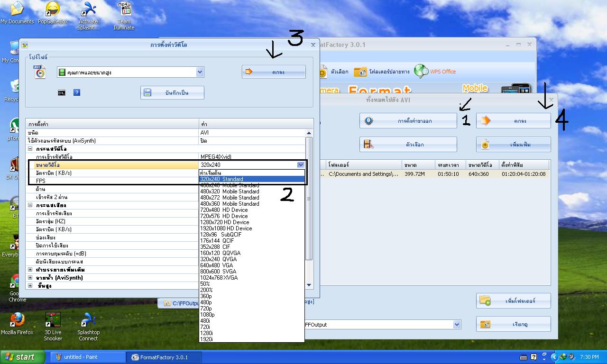The image size is (607, 364).
Task: Open output settings gear button in AVI dialog
Action: (x=408, y=121)
